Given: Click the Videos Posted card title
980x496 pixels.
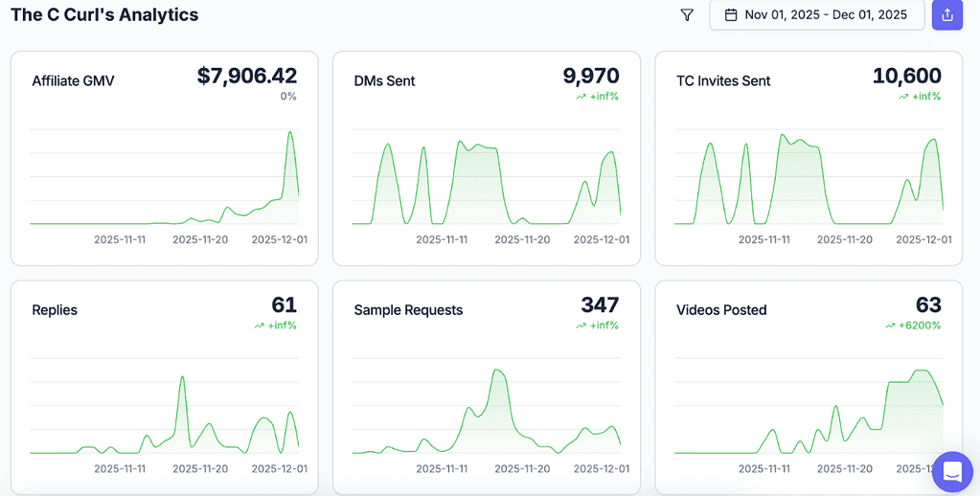Looking at the screenshot, I should [x=721, y=310].
